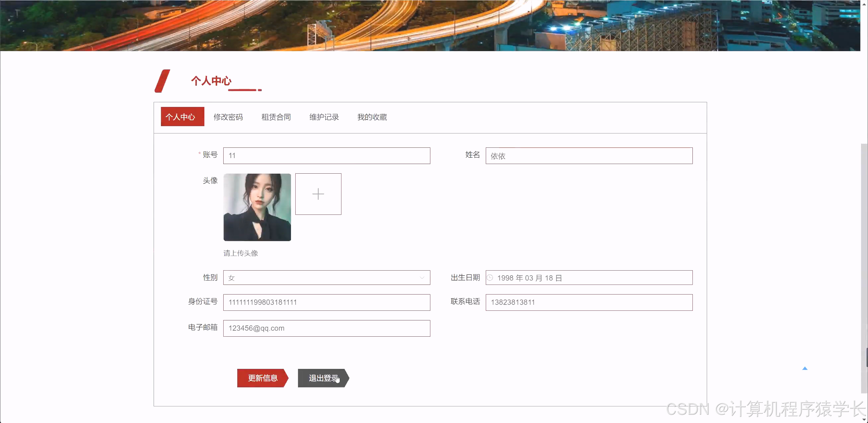The width and height of the screenshot is (868, 423).
Task: Click inside the 电子邮箱 email field
Action: click(326, 328)
